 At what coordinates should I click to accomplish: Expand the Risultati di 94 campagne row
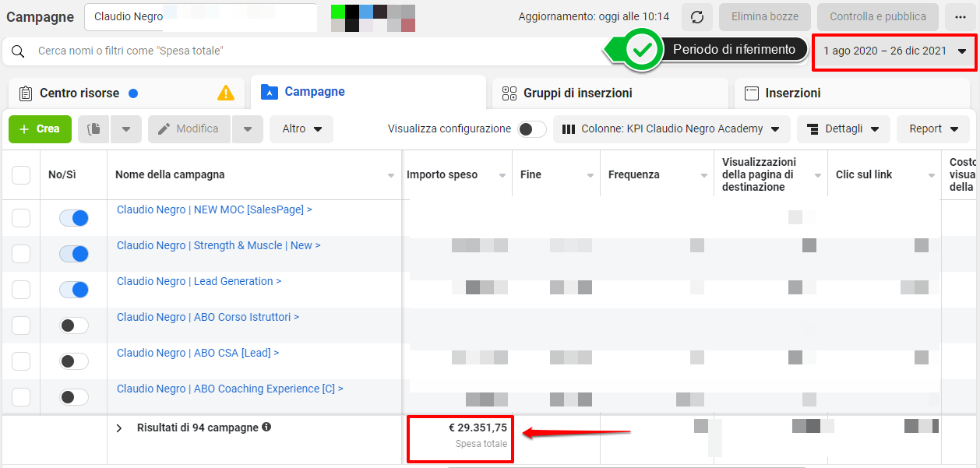coord(119,428)
